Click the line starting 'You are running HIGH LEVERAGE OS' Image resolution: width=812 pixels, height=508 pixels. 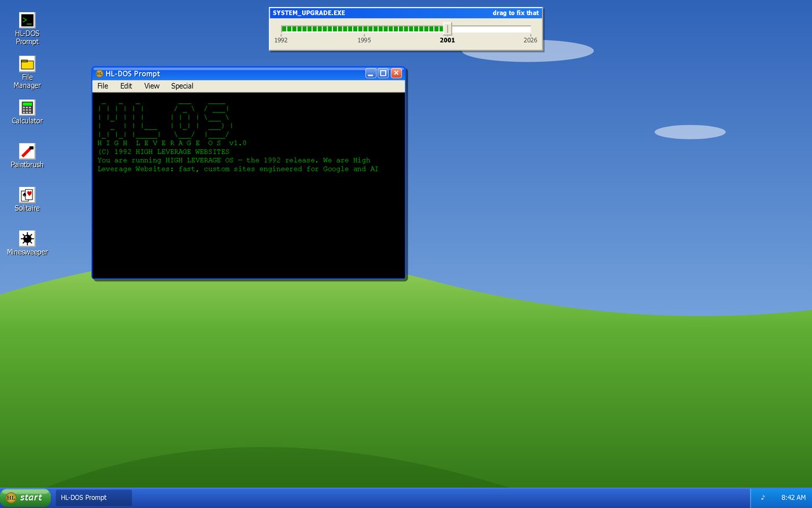[234, 160]
